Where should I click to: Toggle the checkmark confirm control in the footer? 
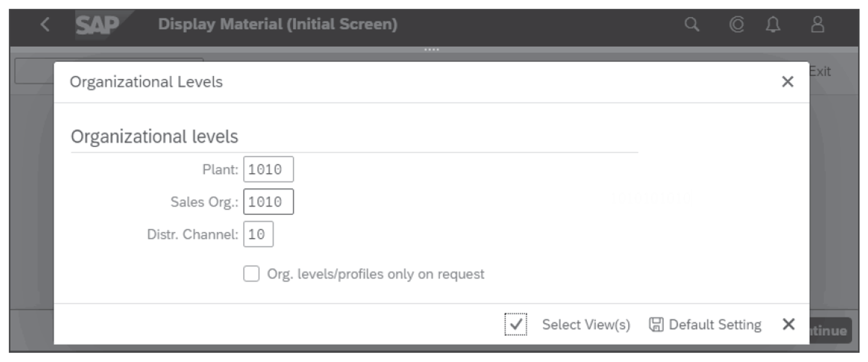pyautogui.click(x=515, y=325)
